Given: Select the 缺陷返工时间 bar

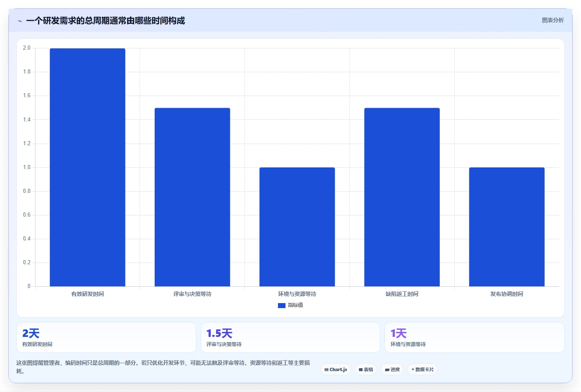Looking at the screenshot, I should [x=402, y=197].
